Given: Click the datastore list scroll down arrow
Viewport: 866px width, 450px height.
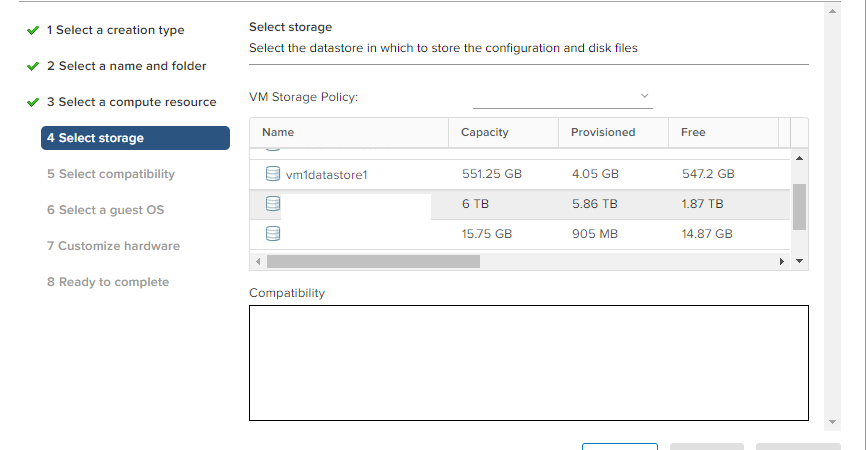Looking at the screenshot, I should pyautogui.click(x=799, y=261).
